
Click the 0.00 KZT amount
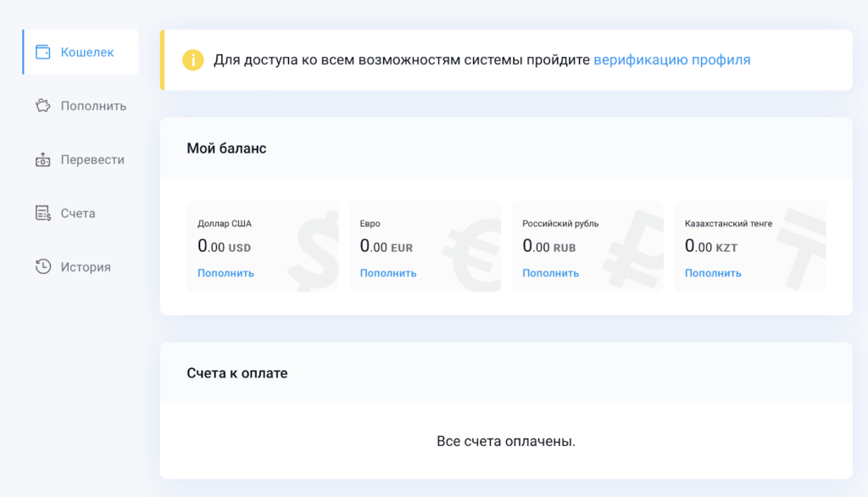(x=711, y=246)
